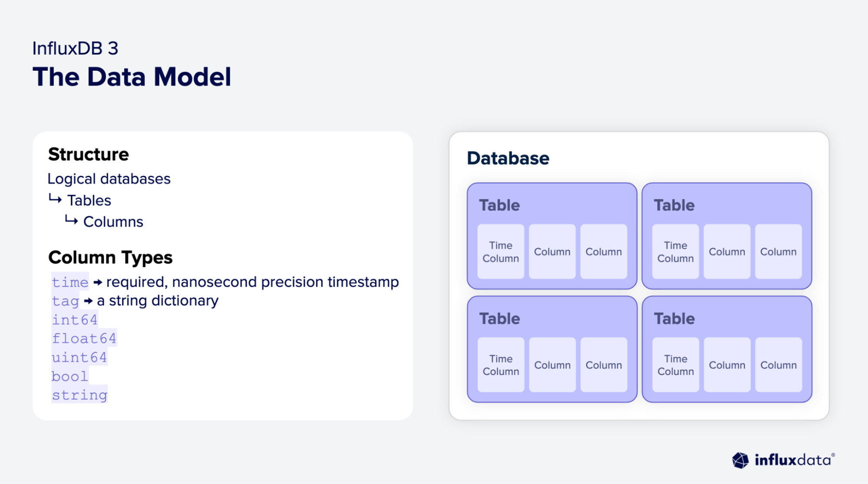Image resolution: width=868 pixels, height=484 pixels.
Task: Click the arrow icon beside Columns
Action: tap(71, 221)
